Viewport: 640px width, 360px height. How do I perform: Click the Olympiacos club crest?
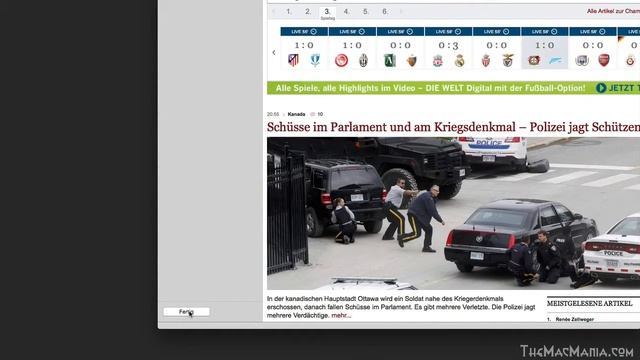tap(341, 60)
